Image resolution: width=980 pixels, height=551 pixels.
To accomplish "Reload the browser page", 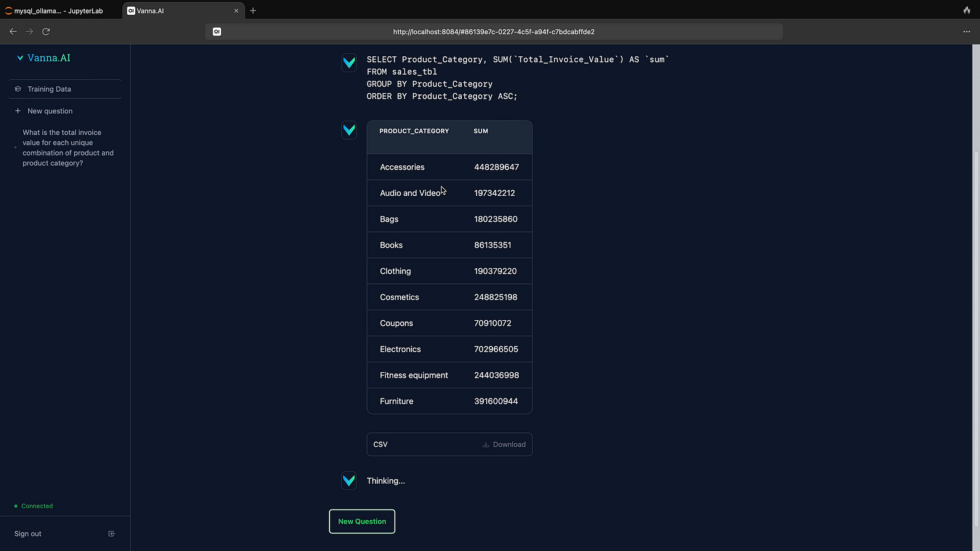I will [x=46, y=32].
